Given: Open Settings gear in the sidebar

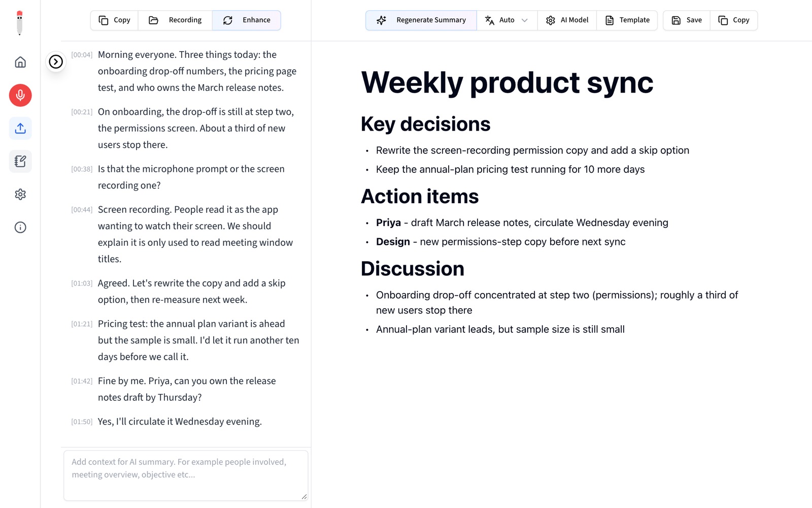Looking at the screenshot, I should [20, 194].
